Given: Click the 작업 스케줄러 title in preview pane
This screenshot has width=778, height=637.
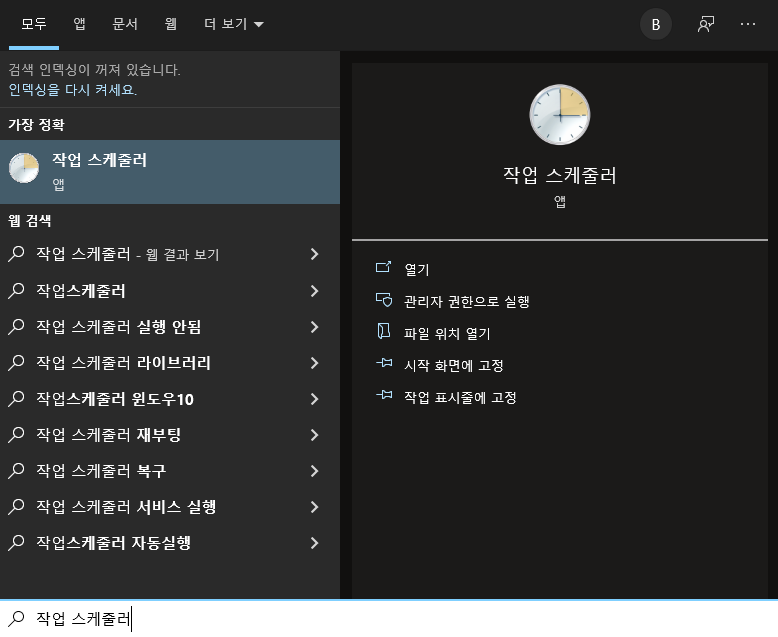Looking at the screenshot, I should pyautogui.click(x=560, y=175).
